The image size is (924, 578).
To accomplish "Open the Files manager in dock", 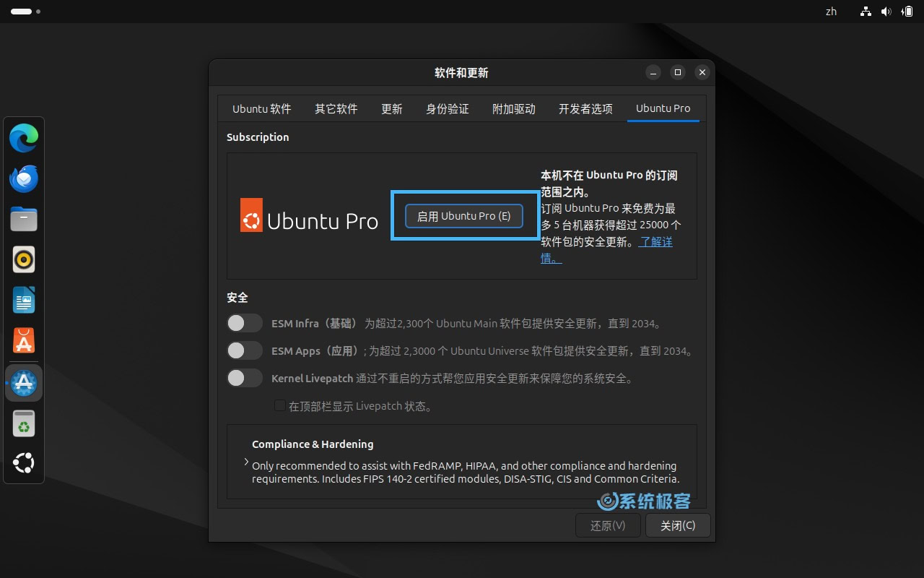I will [24, 219].
